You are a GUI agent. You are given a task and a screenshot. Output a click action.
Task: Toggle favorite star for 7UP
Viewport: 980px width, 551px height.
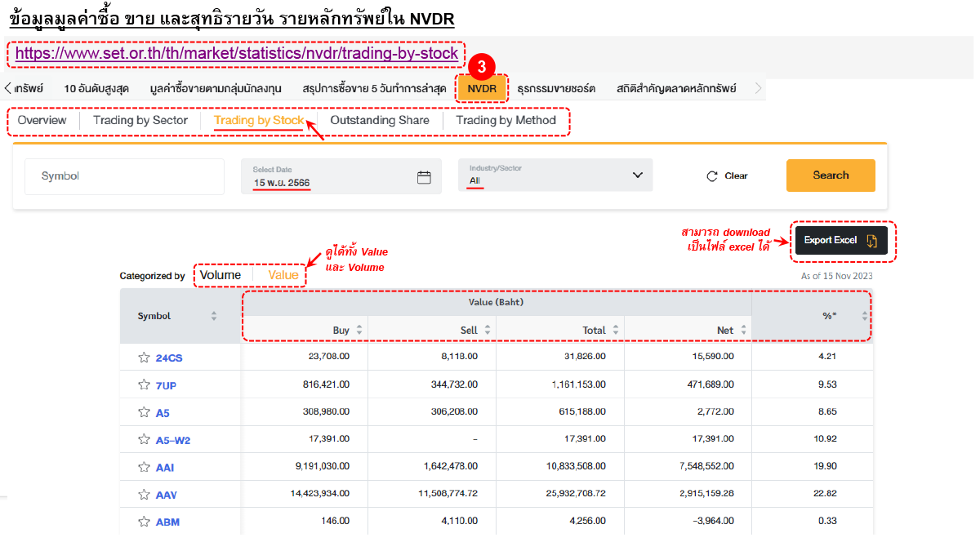[144, 384]
